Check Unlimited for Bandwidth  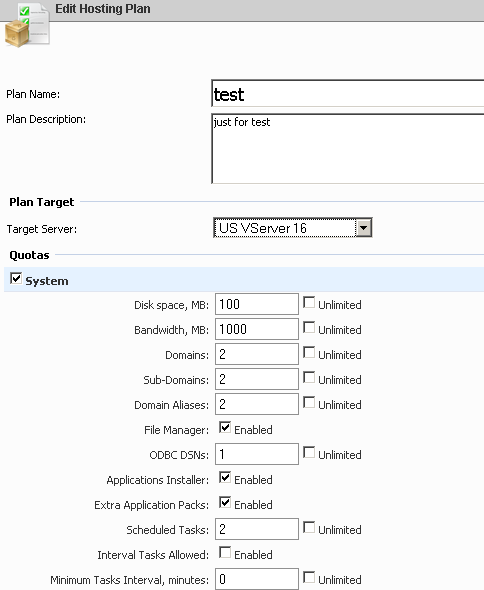point(309,327)
